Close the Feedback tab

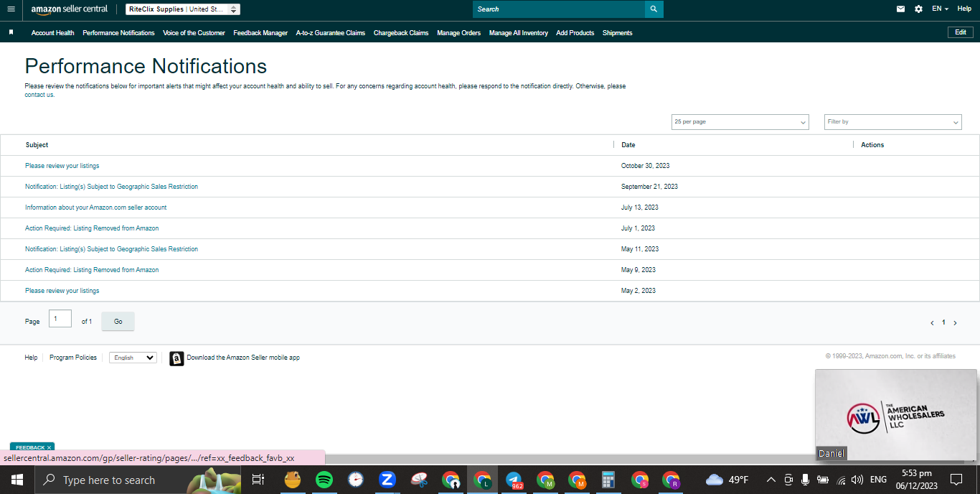point(49,447)
